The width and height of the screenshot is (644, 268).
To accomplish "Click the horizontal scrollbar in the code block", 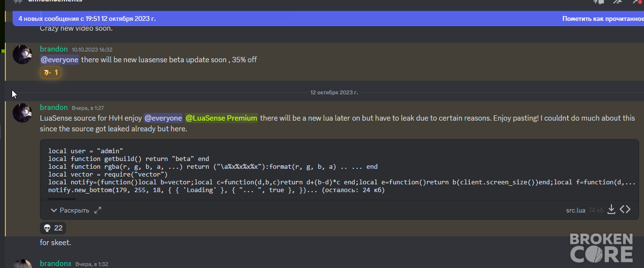I will click(x=62, y=198).
